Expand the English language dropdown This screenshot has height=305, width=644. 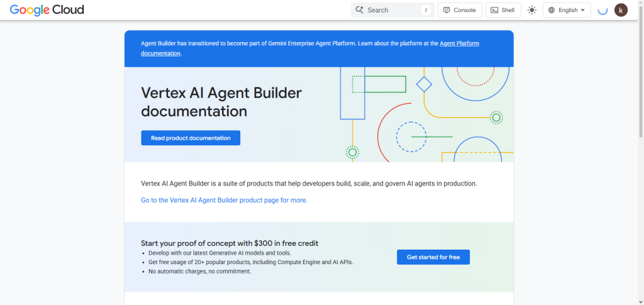(567, 10)
